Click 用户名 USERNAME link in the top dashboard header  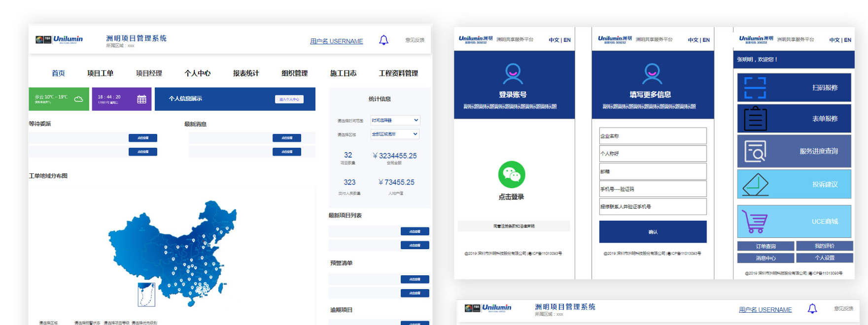coord(337,41)
